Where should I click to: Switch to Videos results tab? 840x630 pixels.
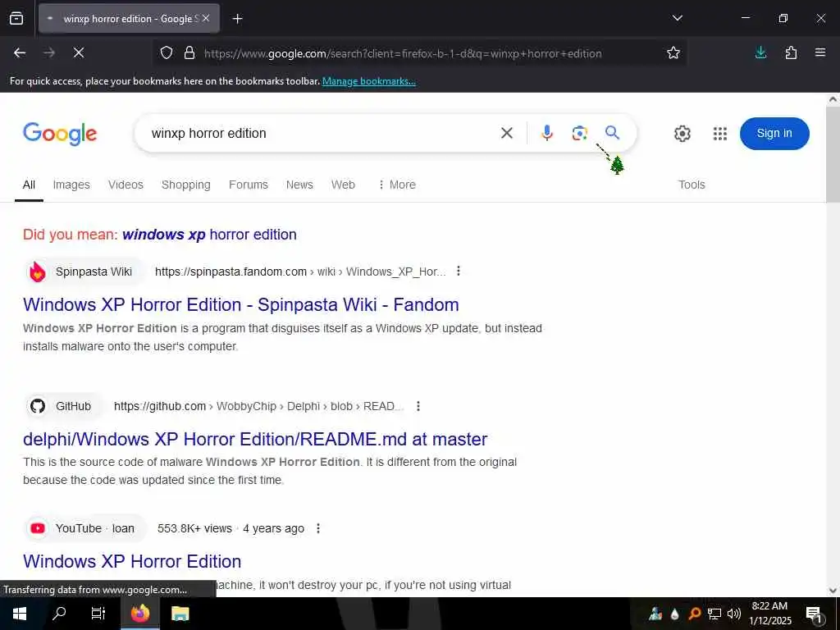tap(126, 185)
